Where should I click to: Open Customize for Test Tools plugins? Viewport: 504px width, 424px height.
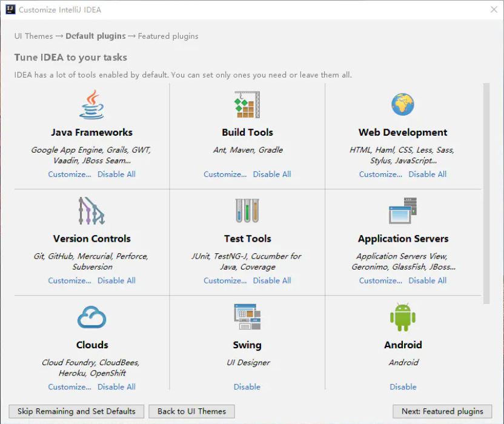tap(225, 280)
